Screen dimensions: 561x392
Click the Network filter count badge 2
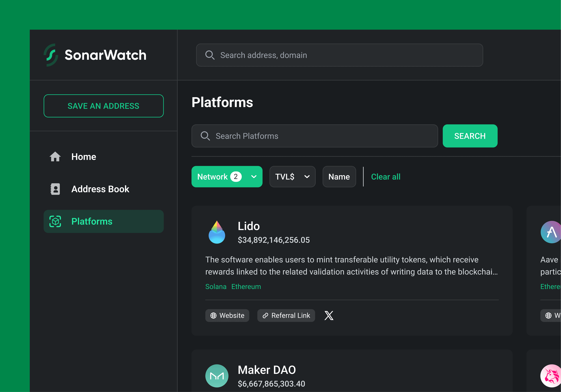coord(236,177)
